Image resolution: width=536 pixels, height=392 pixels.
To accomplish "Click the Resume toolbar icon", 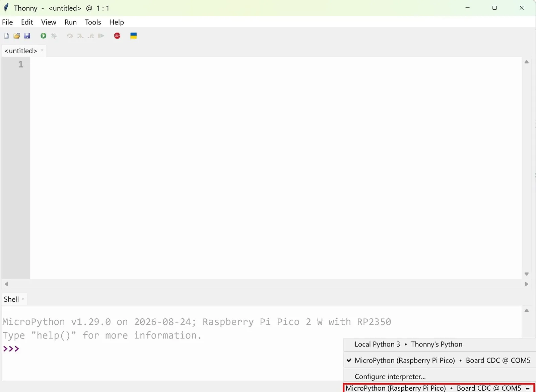I will point(101,36).
